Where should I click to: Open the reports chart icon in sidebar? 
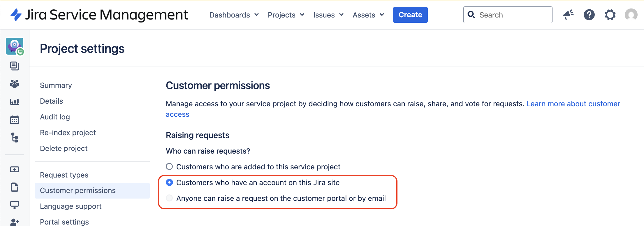coord(15,102)
